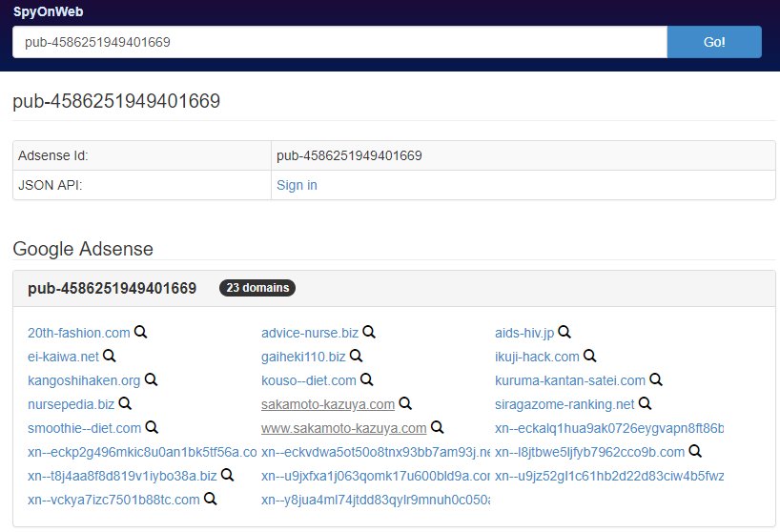Click the Go! search button
This screenshot has height=532, width=780.
[x=714, y=42]
